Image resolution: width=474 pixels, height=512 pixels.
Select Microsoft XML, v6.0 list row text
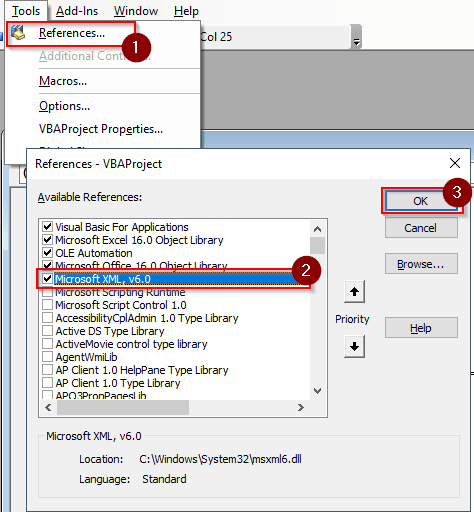[x=103, y=279]
